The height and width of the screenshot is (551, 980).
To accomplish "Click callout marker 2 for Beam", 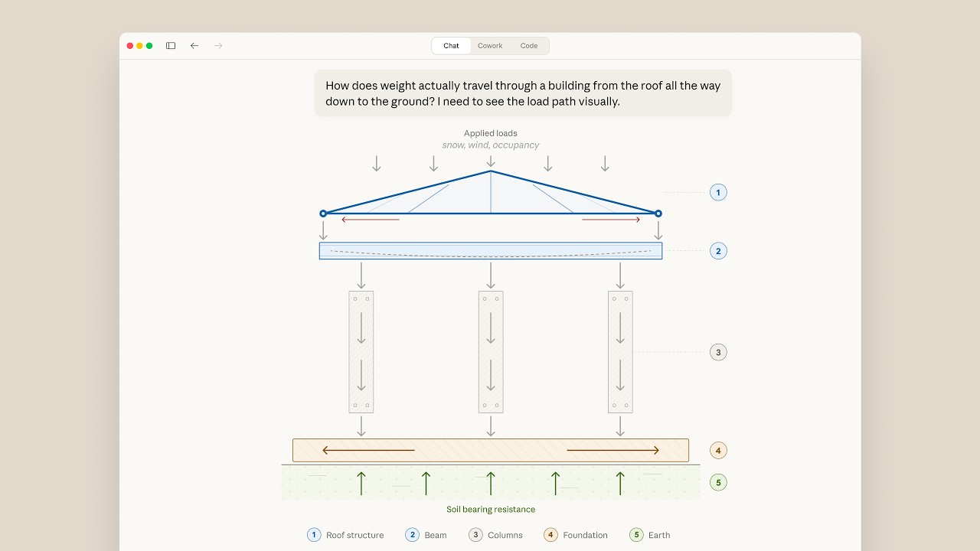I will (x=717, y=250).
